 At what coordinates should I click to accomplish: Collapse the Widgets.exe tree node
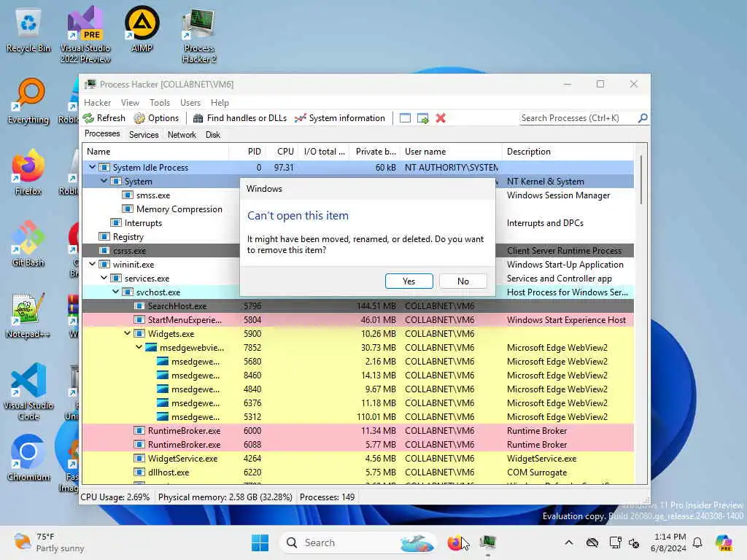(127, 333)
